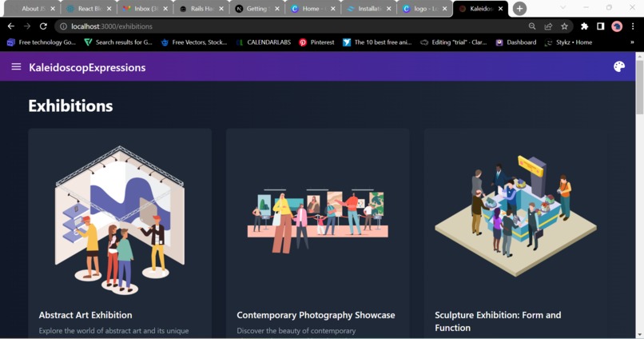Open the Dashboard bookmark
This screenshot has width=644, height=339.
(x=516, y=42)
